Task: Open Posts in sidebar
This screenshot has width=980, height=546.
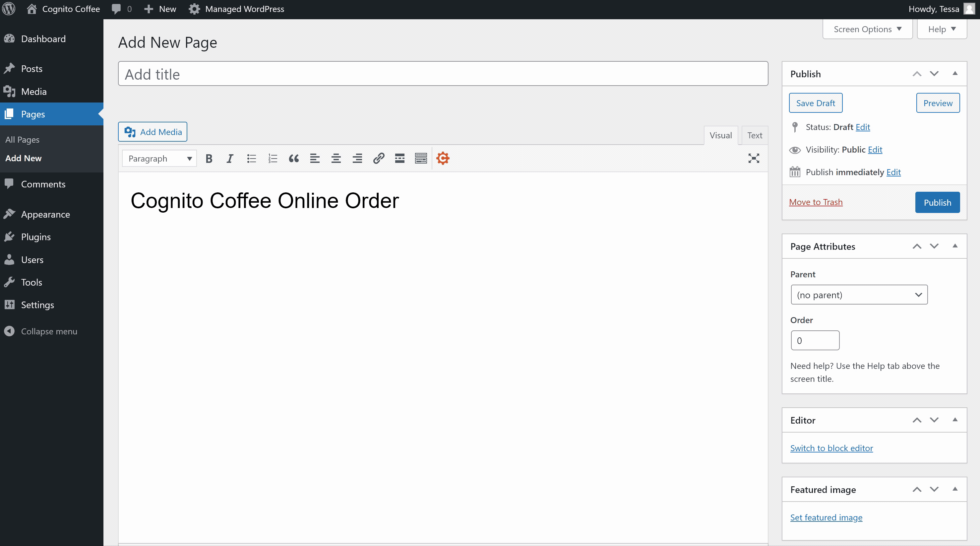Action: 52,69
